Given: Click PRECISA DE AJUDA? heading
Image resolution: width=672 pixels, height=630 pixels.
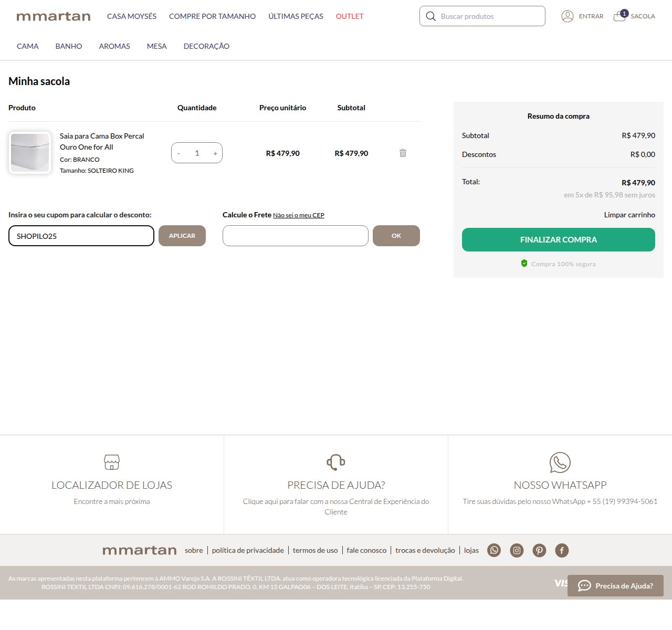Looking at the screenshot, I should [x=336, y=485].
